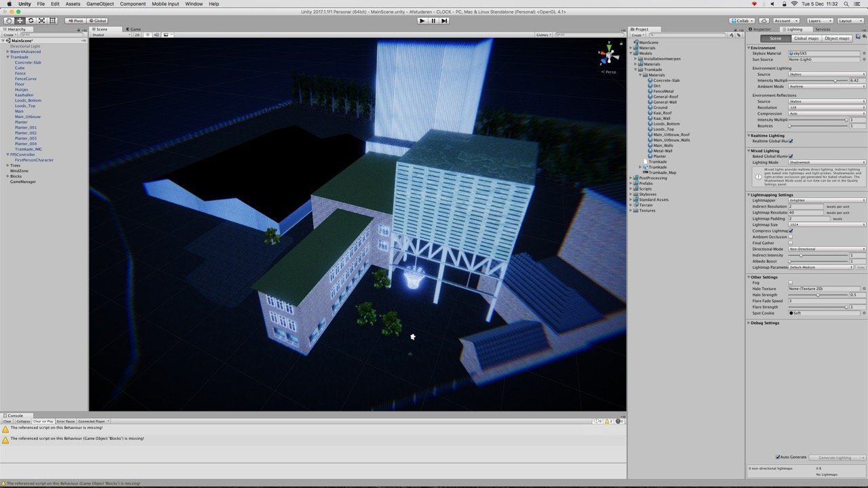Adjust the Indirect Intensity slider
868x488 pixels.
click(818, 256)
